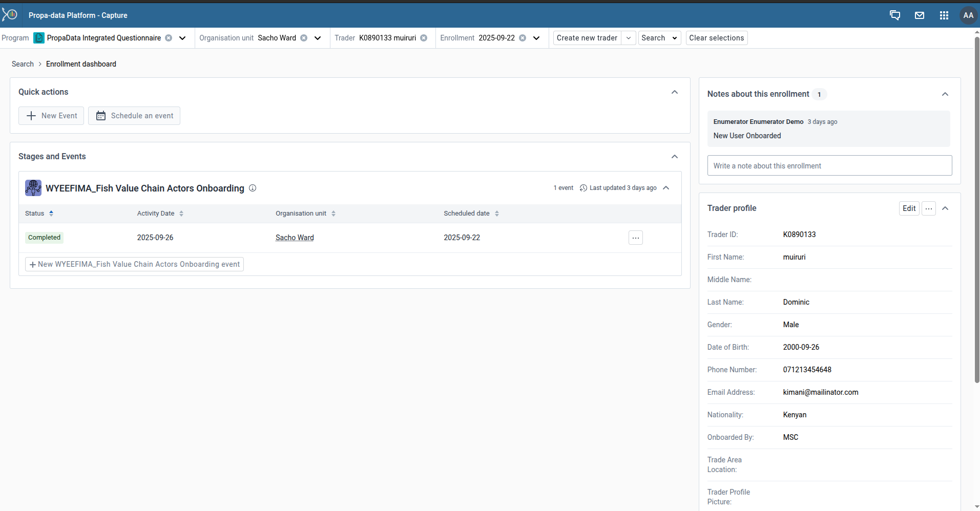Collapse the Notes about this enrollment panel
980x511 pixels.
pyautogui.click(x=945, y=94)
